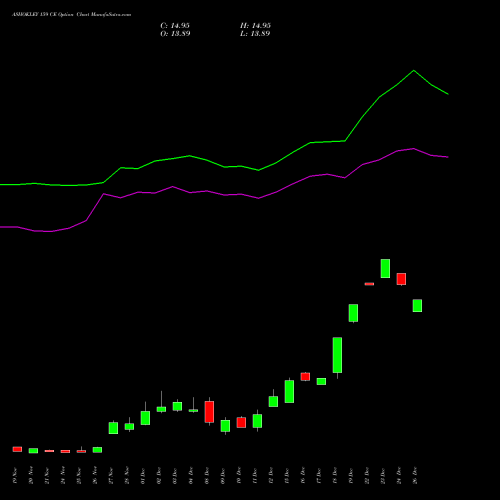Click the low value L: 13.89
Screen dimensions: 500x500
point(255,34)
